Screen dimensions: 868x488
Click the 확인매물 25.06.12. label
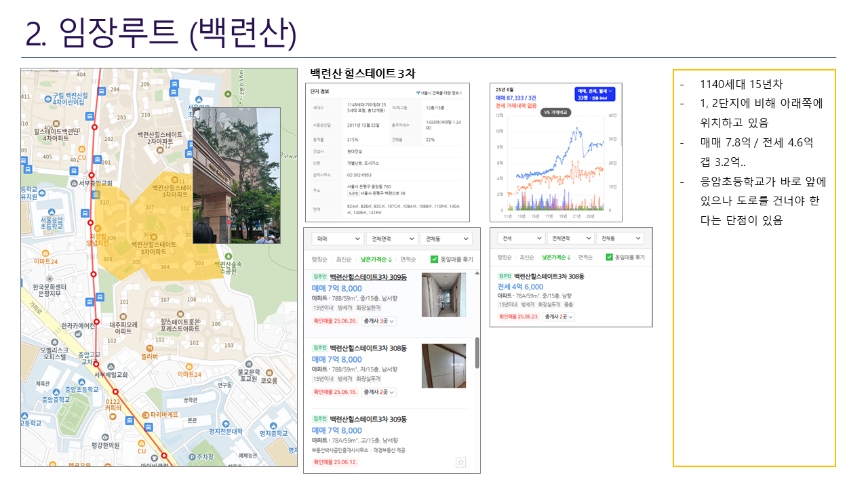(x=335, y=462)
